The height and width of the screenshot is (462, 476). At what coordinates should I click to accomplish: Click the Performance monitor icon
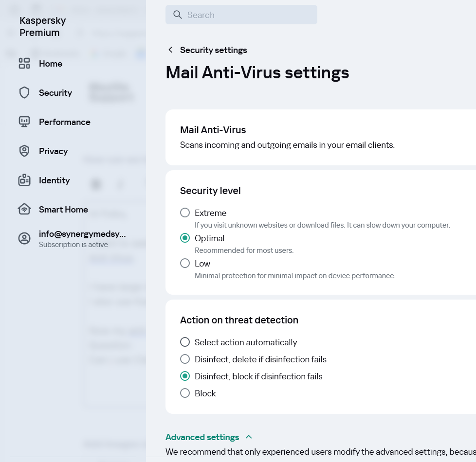(24, 122)
